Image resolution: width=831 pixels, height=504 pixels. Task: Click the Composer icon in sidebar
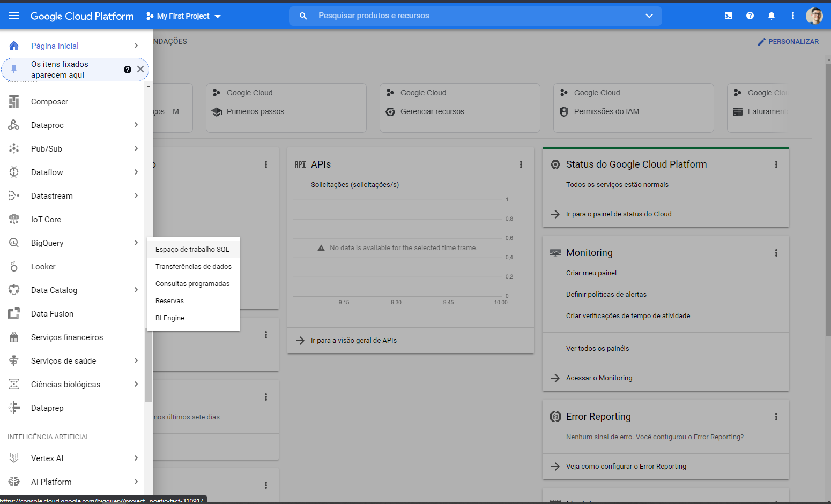click(14, 101)
